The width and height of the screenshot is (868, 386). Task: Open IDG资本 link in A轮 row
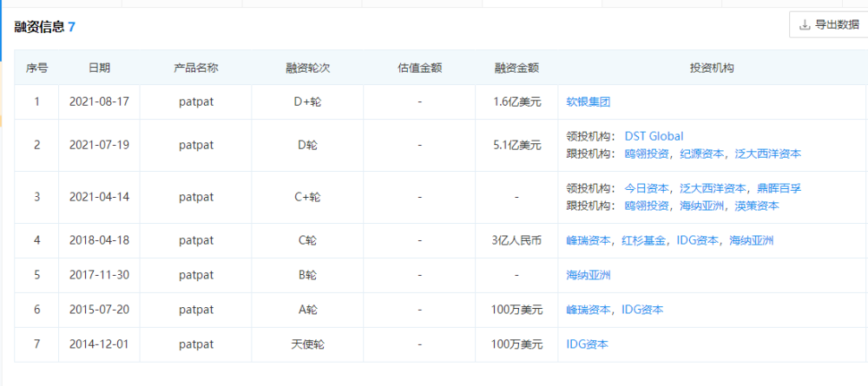642,310
